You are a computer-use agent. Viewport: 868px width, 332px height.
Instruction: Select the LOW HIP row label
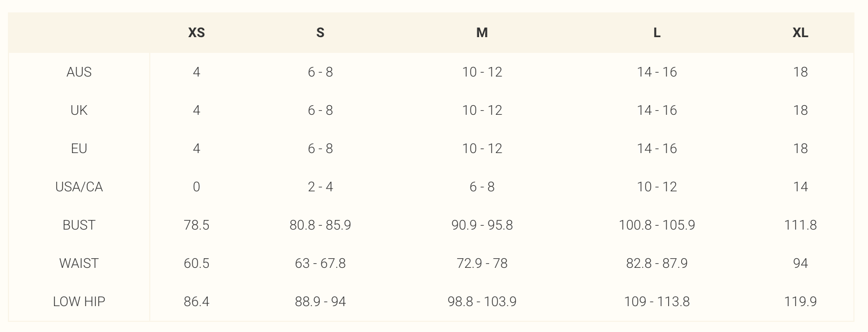[79, 302]
